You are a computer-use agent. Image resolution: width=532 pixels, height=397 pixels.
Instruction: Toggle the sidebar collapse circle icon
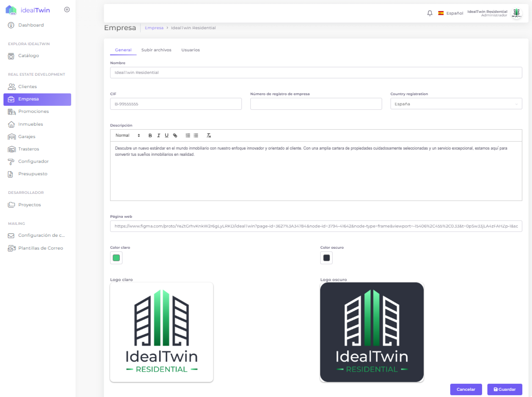click(x=67, y=10)
